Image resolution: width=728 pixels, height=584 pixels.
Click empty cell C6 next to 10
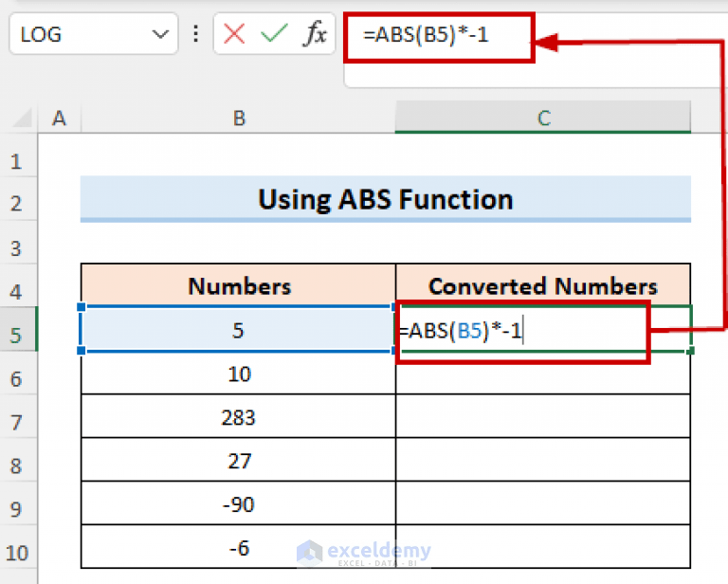(x=543, y=374)
